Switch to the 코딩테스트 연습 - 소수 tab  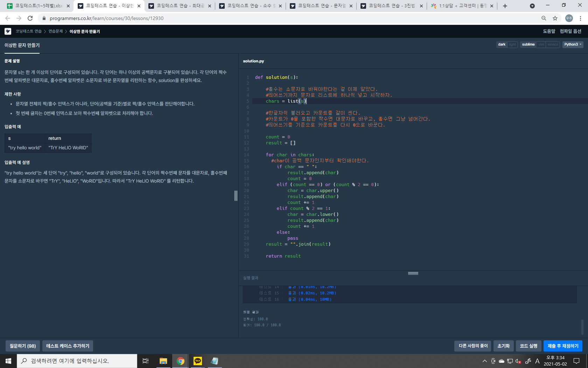coord(250,6)
